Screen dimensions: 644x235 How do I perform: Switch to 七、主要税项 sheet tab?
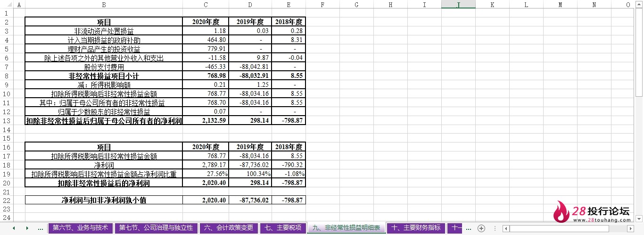pos(282,228)
